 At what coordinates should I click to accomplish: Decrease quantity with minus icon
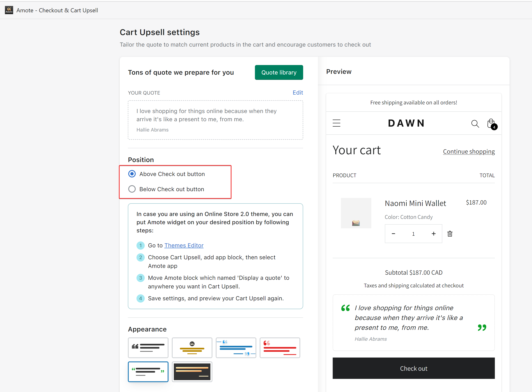pyautogui.click(x=393, y=234)
